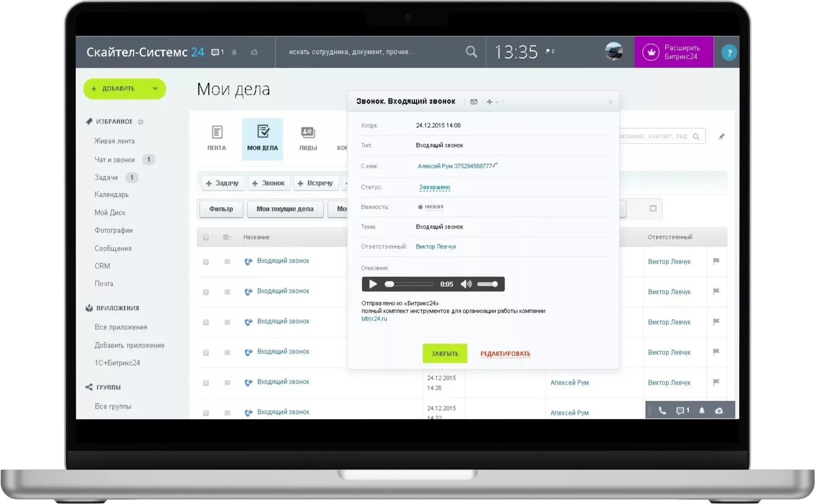This screenshot has height=504, width=815.
Task: Adjust the audio volume slider
Action: click(488, 284)
